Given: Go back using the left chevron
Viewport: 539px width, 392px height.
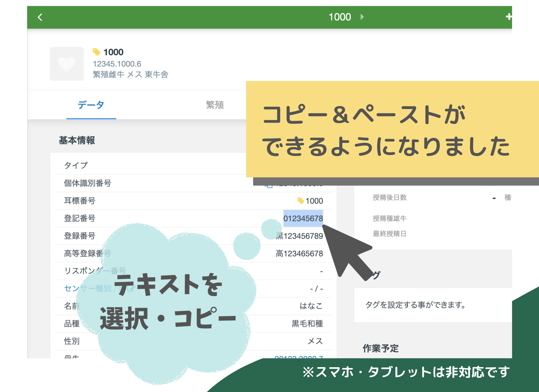Looking at the screenshot, I should [40, 17].
